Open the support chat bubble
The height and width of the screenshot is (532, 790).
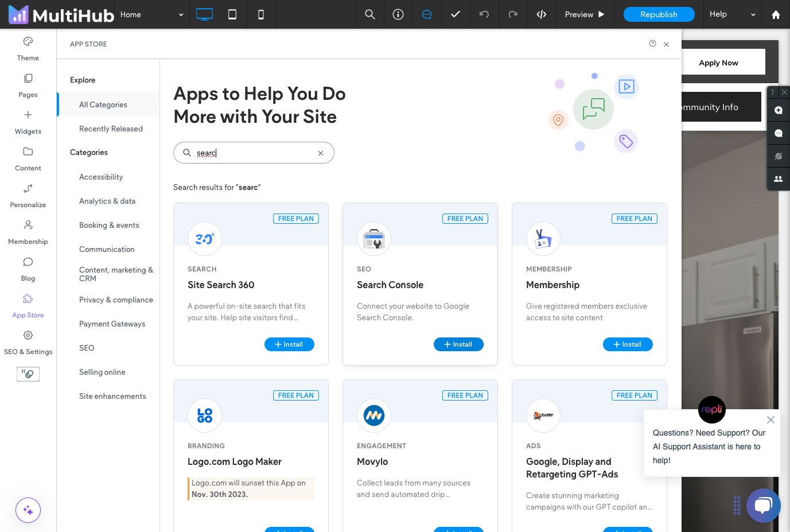click(x=763, y=505)
